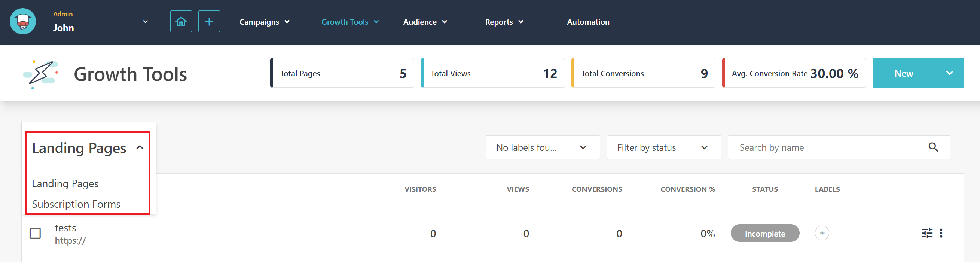Open three-dot more menu for tests row
Viewport: 980px width, 262px height.
[x=941, y=233]
